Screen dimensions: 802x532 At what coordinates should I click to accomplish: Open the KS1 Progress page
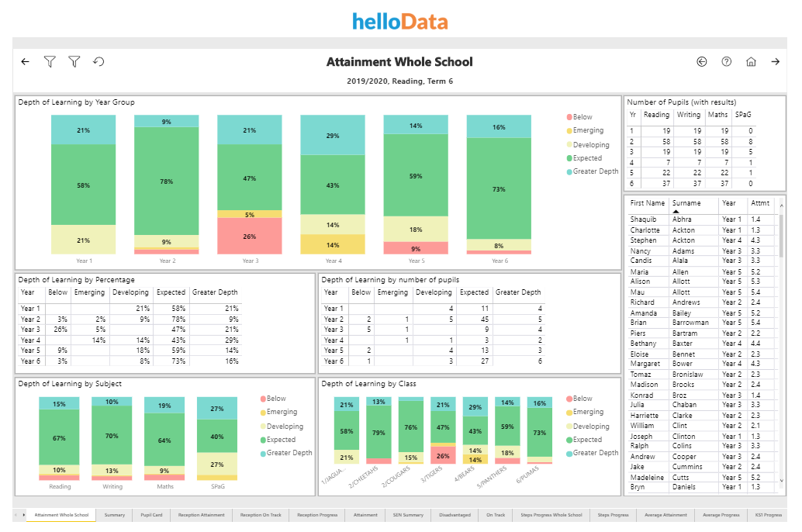(x=769, y=514)
